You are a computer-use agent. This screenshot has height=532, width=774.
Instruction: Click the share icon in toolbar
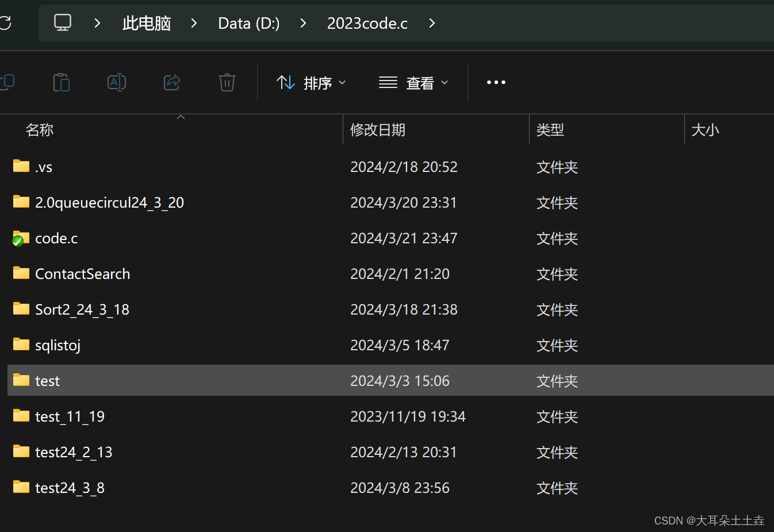pyautogui.click(x=173, y=82)
